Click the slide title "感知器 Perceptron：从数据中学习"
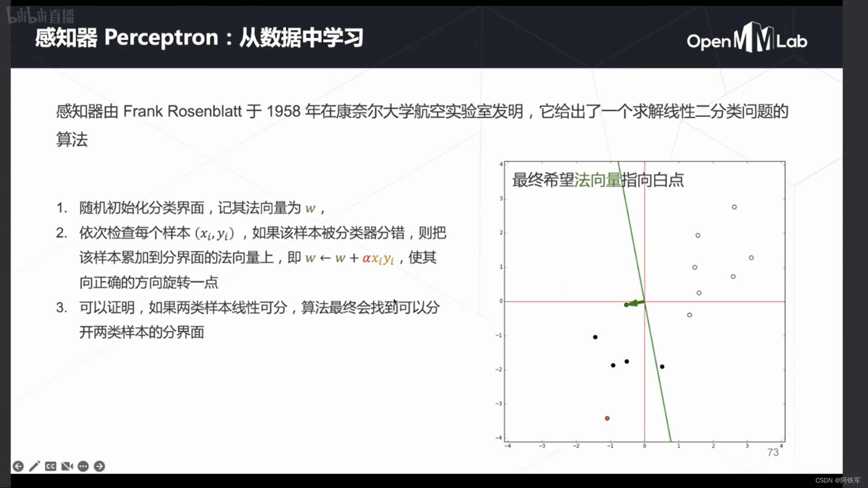 pos(199,38)
